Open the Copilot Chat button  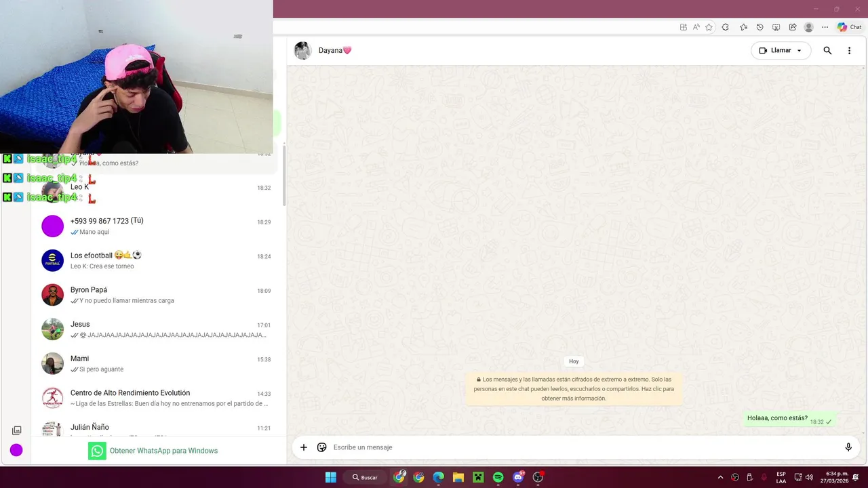point(850,27)
